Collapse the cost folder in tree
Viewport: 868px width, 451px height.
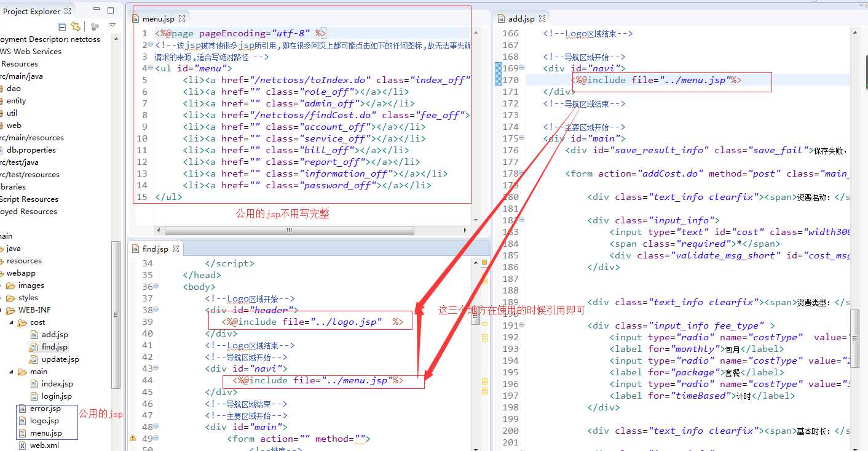point(12,322)
